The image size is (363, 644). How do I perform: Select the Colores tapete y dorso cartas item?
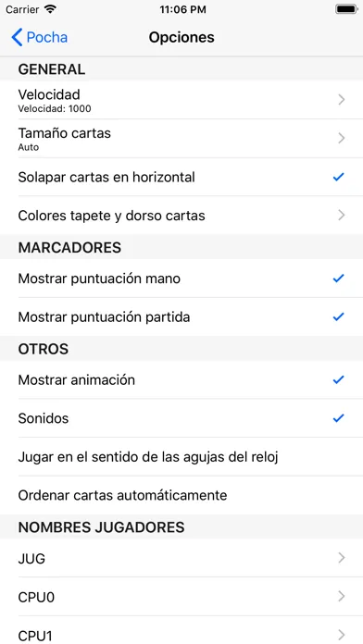coord(181,216)
